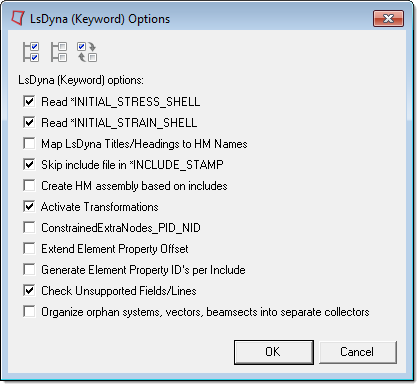Check Create HM assembly based on includes
This screenshot has height=387, width=420.
tap(29, 185)
